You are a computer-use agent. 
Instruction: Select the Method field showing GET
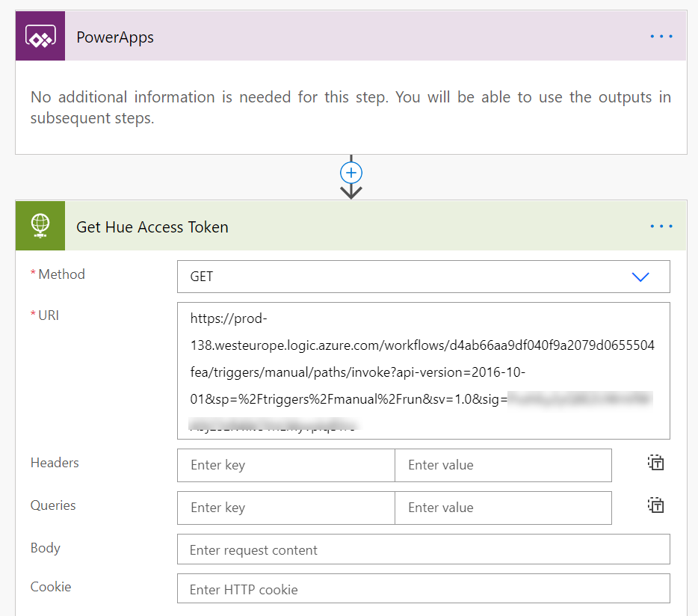tap(423, 277)
